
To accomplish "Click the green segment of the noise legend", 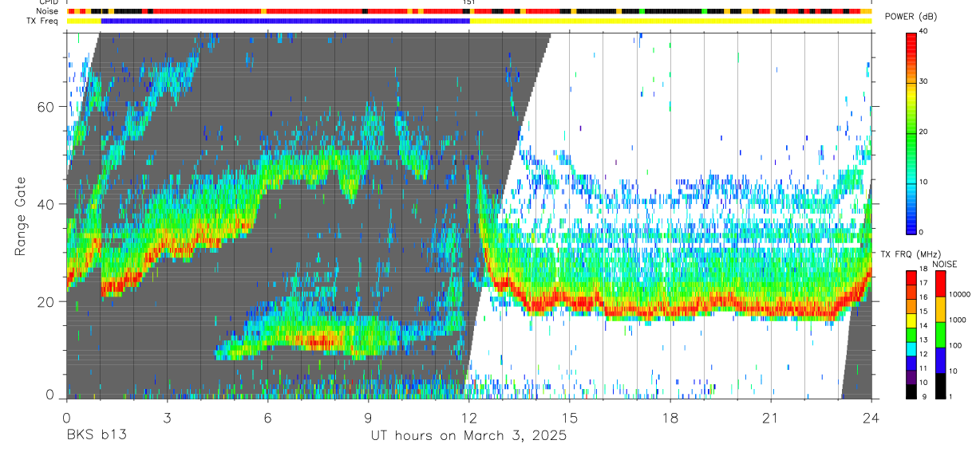I will pyautogui.click(x=940, y=335).
